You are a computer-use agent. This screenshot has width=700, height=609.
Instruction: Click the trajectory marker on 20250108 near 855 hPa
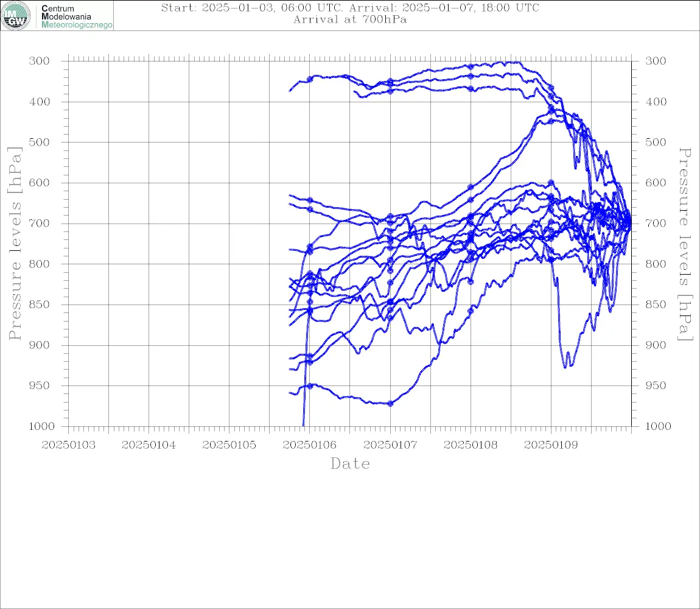(x=471, y=311)
